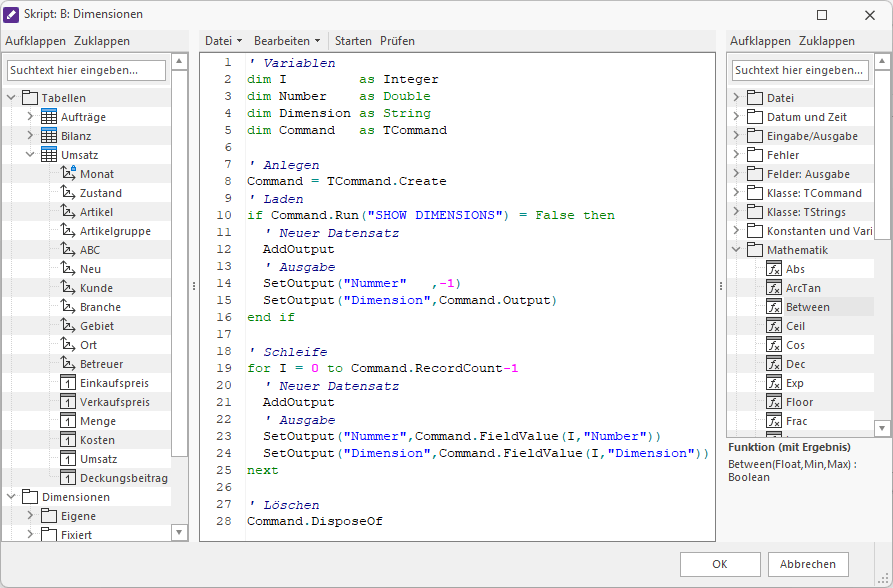Click the Mathematik folder icon
Screen dimensions: 893x588
coord(754,250)
